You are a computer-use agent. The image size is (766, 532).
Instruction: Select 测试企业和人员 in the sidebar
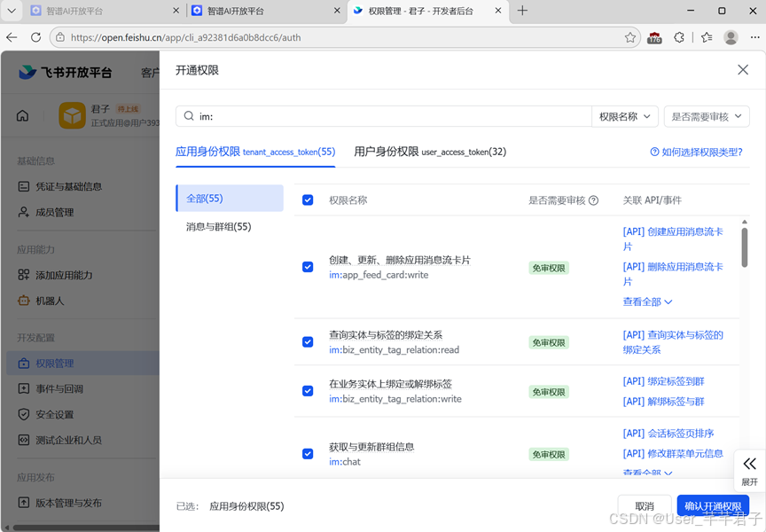(x=21, y=440)
